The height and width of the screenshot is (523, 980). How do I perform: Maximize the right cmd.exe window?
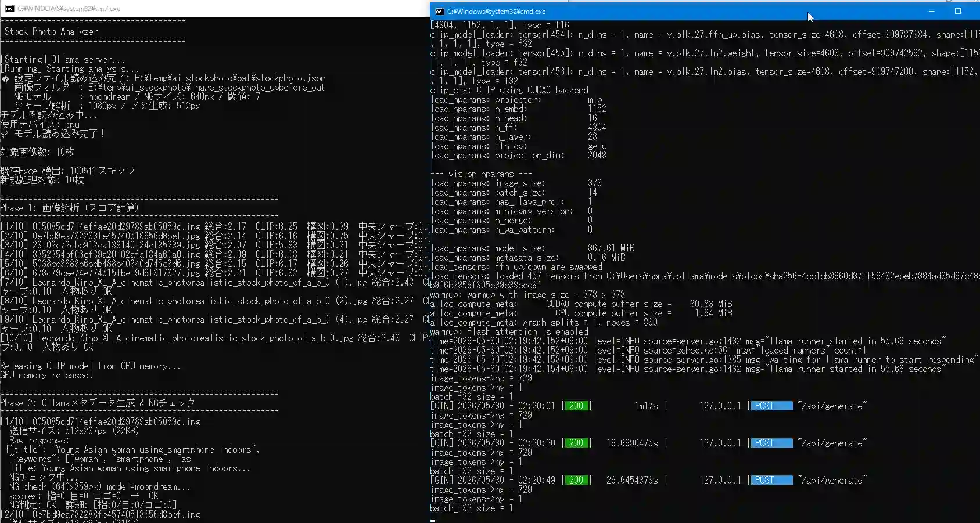tap(958, 11)
